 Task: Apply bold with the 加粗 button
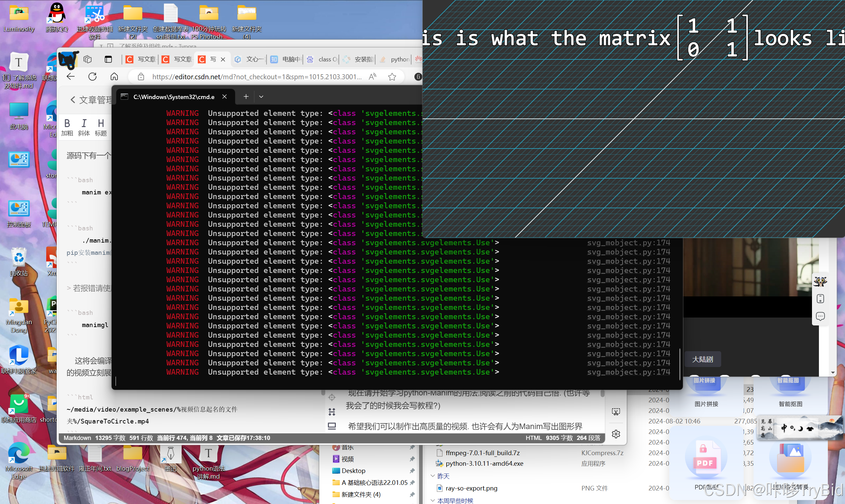(67, 127)
